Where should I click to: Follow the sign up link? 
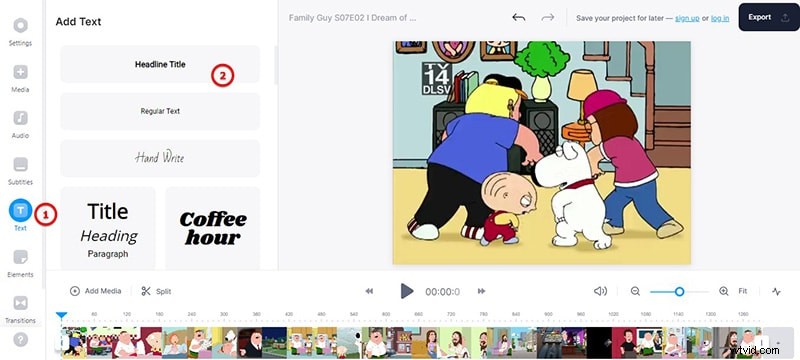pyautogui.click(x=687, y=18)
